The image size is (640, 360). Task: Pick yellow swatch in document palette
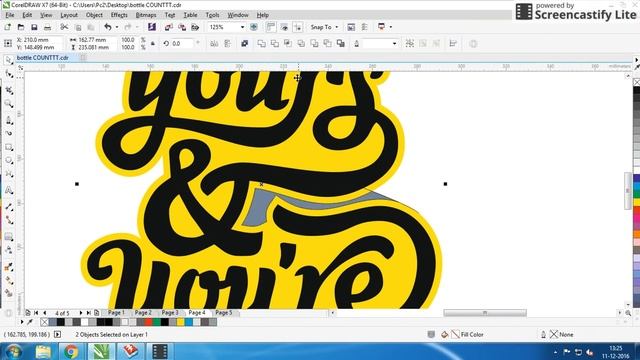(180, 322)
